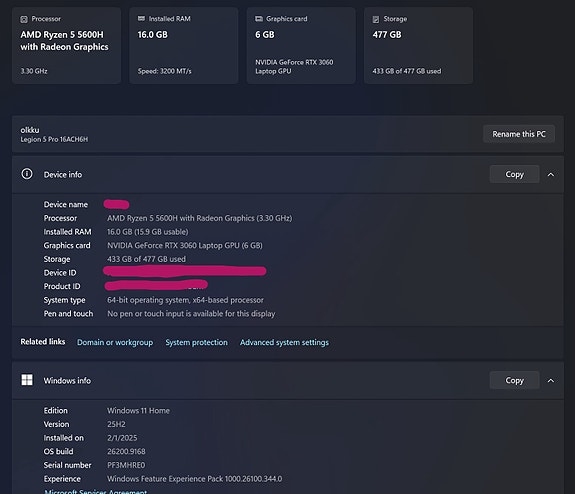The image size is (575, 494).
Task: Click the Storage drive icon
Action: pyautogui.click(x=376, y=19)
